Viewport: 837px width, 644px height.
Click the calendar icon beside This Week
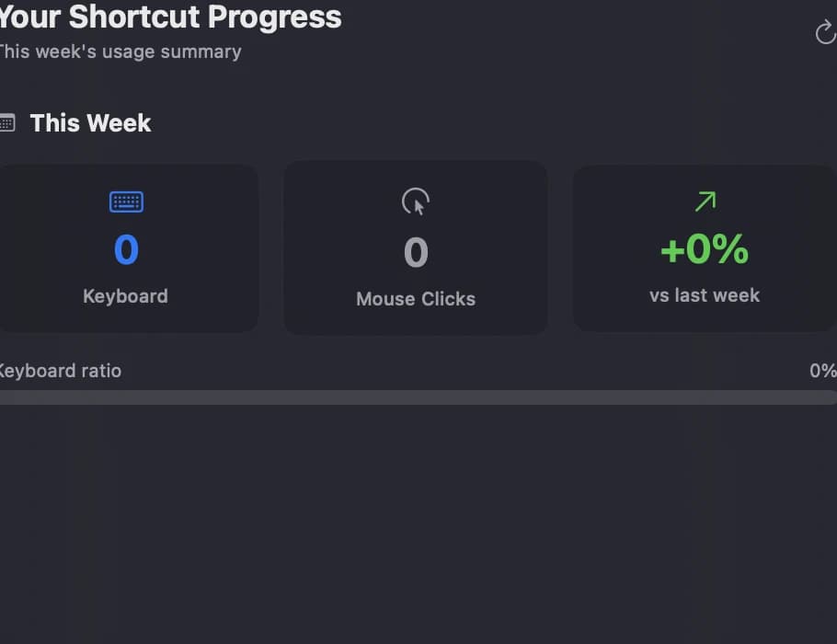[7, 121]
